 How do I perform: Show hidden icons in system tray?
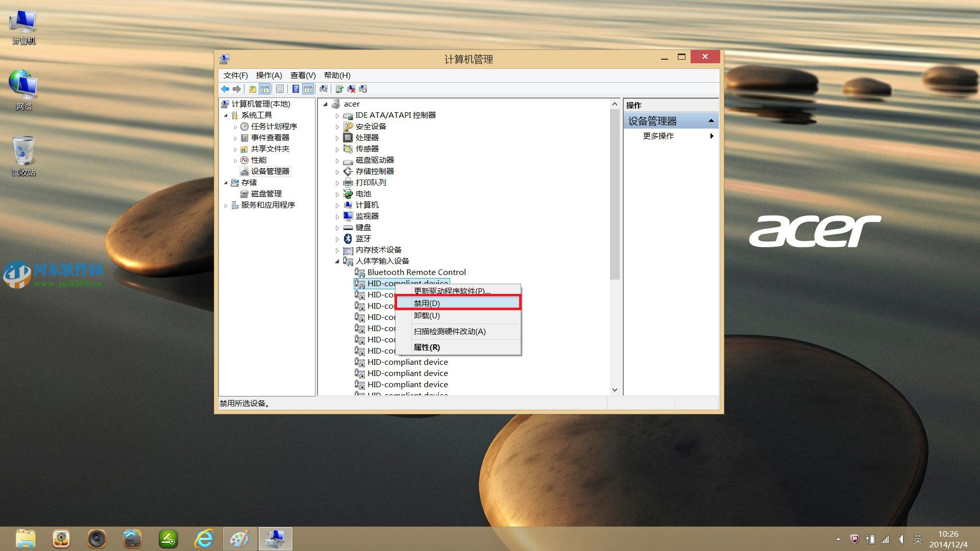(839, 539)
